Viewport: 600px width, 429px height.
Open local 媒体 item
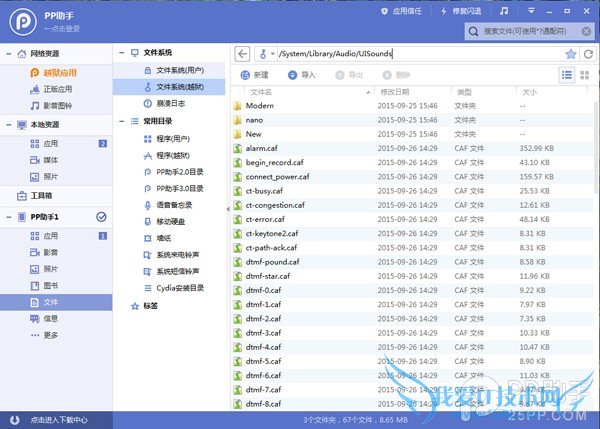point(44,160)
